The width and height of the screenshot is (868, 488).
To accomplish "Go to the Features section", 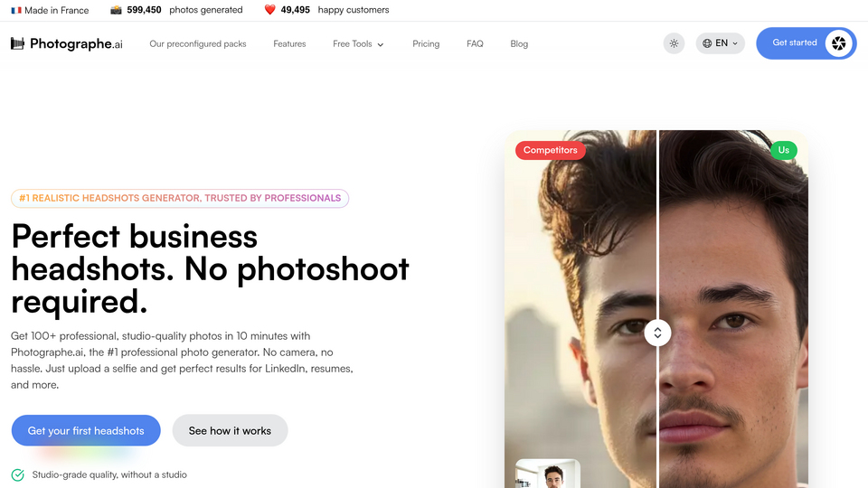I will [x=289, y=43].
